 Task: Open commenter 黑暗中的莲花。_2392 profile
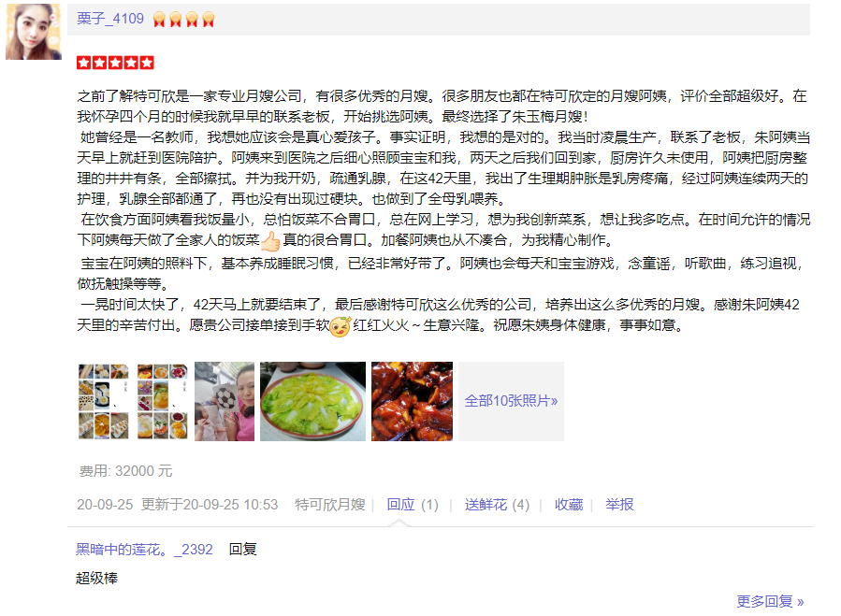click(144, 550)
